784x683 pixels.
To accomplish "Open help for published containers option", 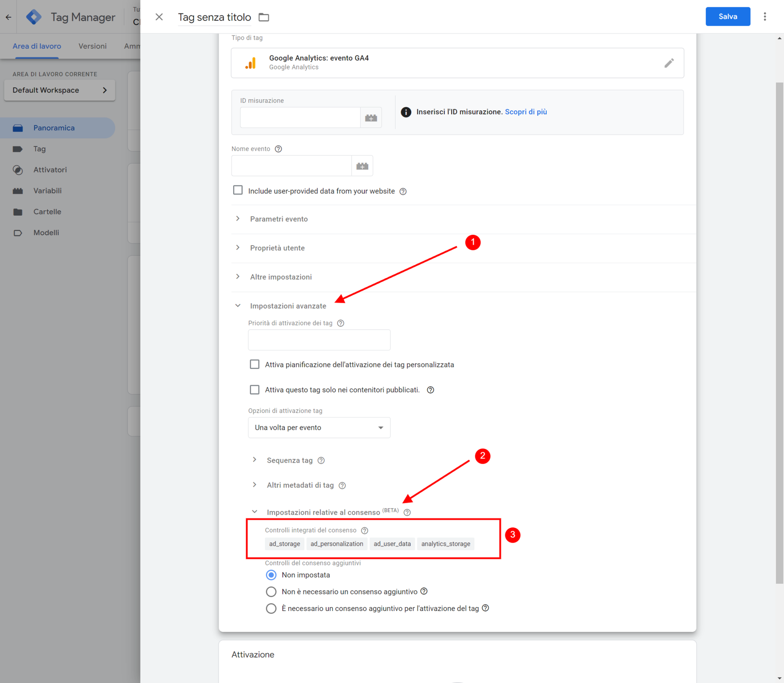I will coord(430,390).
